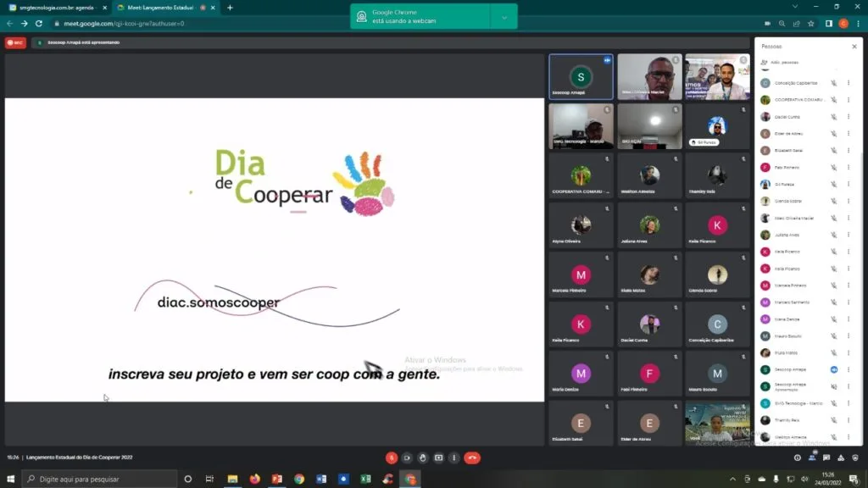Screen dimensions: 868x488
Task: Open the options menu for Thamily Reis
Action: tap(849, 420)
